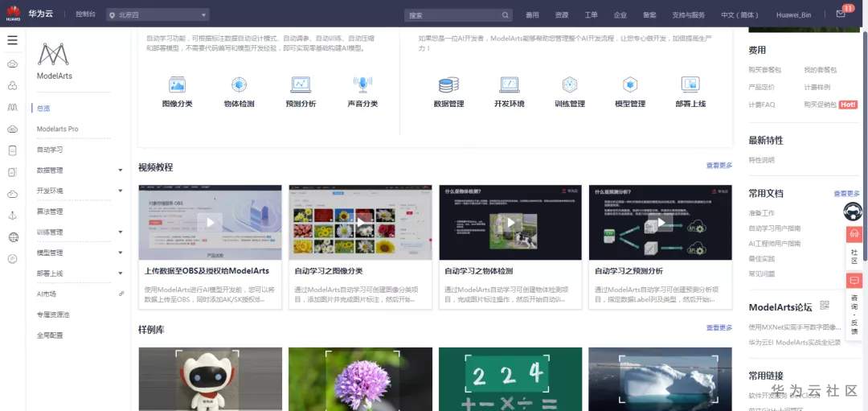The image size is (868, 411).
Task: Click 查看更多 beside 常用文档
Action: (846, 193)
